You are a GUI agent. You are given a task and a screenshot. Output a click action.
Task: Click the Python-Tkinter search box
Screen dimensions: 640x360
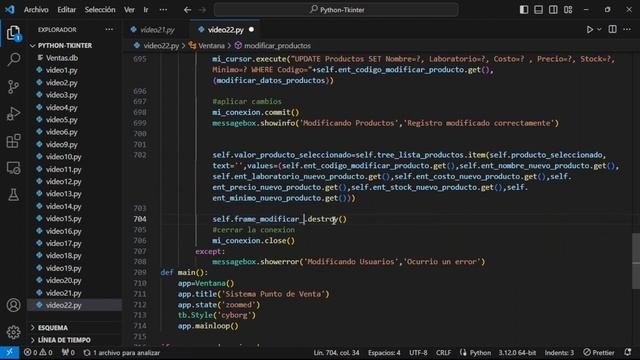pyautogui.click(x=336, y=10)
